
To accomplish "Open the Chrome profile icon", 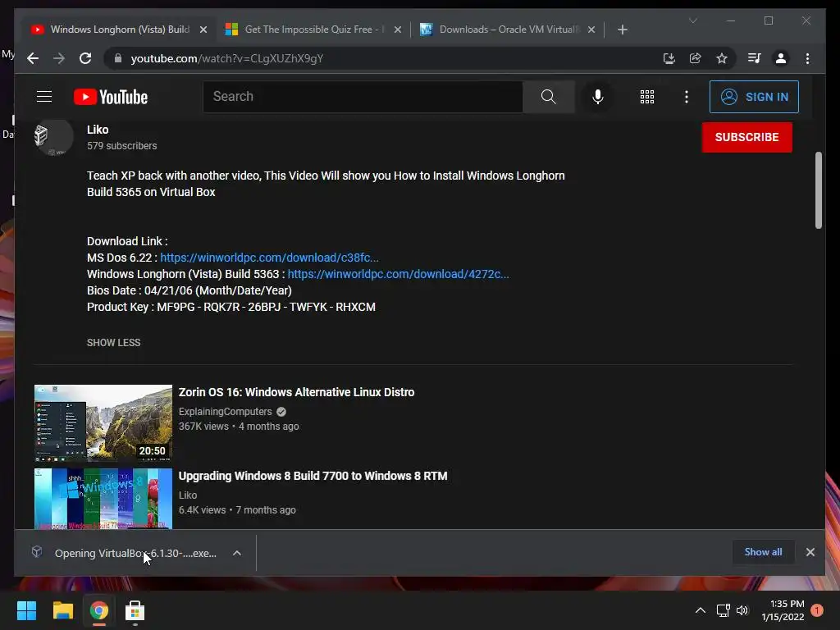I will click(x=781, y=58).
